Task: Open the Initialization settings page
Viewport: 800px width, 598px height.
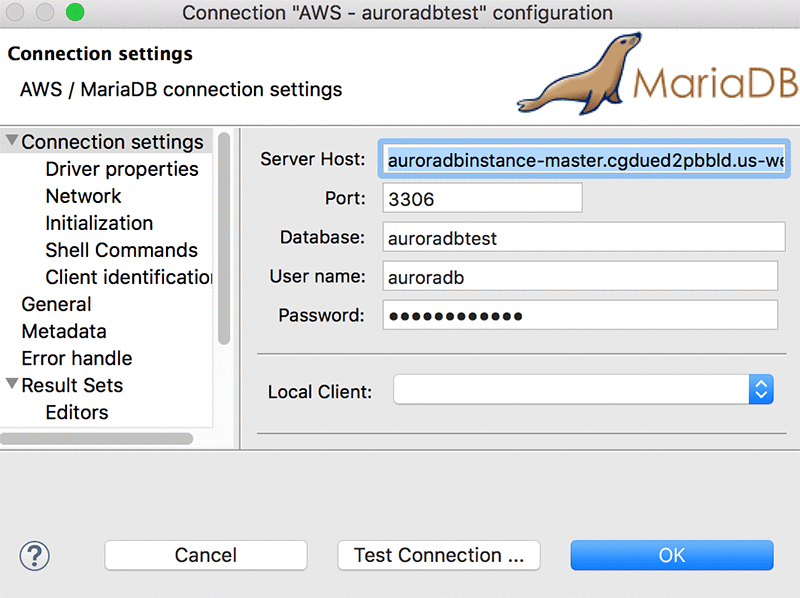Action: [99, 223]
